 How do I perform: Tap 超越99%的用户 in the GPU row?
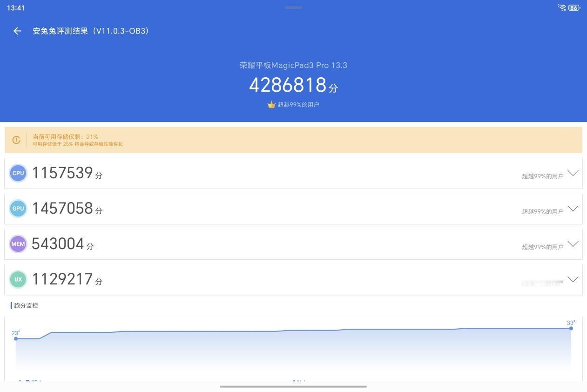(542, 211)
